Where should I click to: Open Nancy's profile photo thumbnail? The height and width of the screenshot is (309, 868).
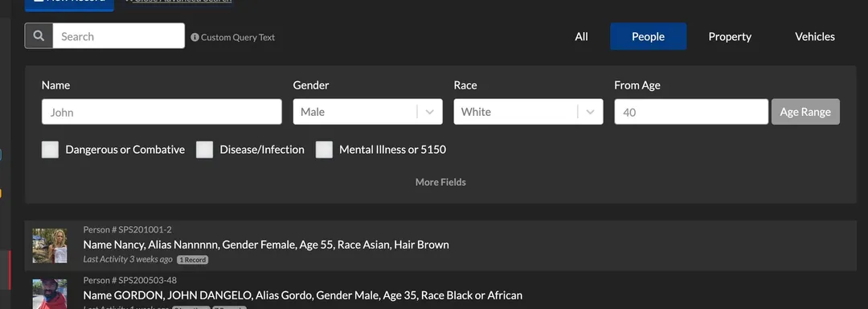coord(50,245)
